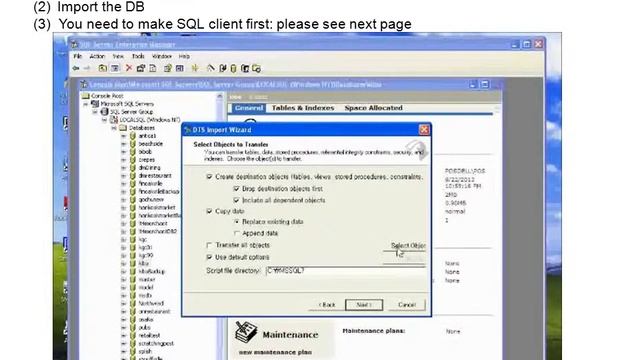Select the scratchingpost database in the tree
The width and height of the screenshot is (640, 360).
(x=156, y=344)
